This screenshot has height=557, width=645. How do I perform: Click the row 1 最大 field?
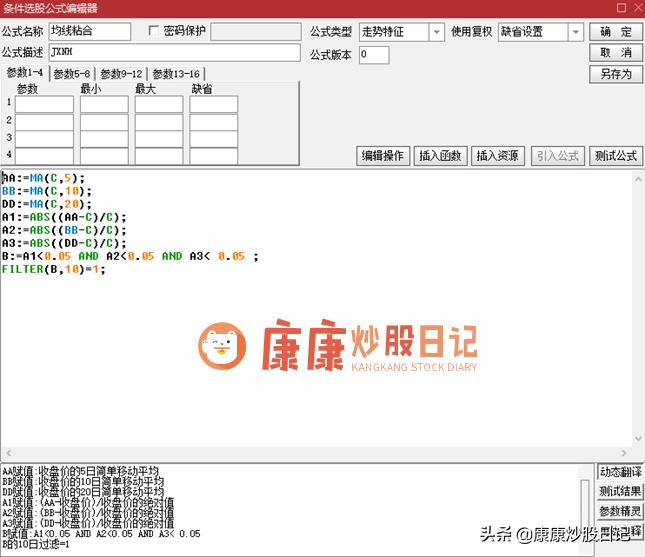[159, 104]
